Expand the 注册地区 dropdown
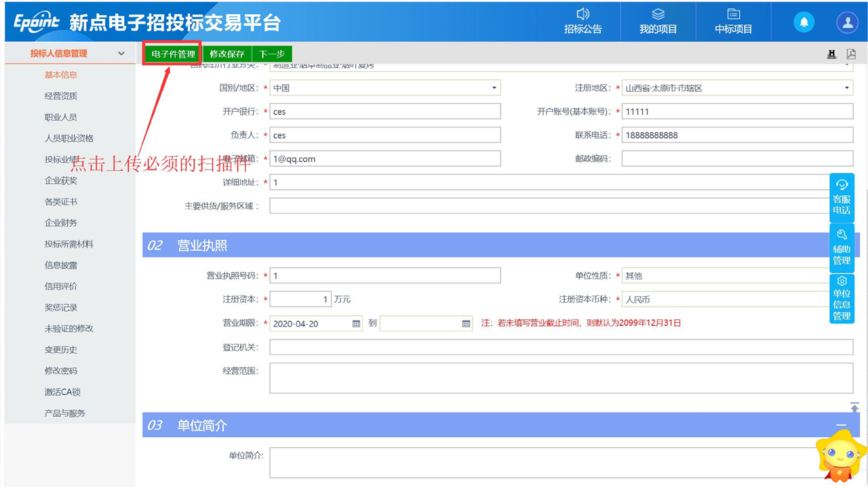 pyautogui.click(x=846, y=88)
